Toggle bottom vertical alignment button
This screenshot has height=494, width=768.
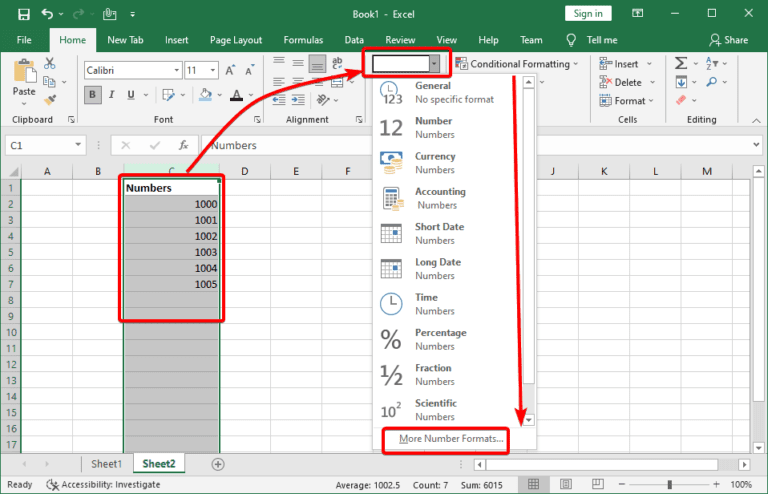click(317, 64)
